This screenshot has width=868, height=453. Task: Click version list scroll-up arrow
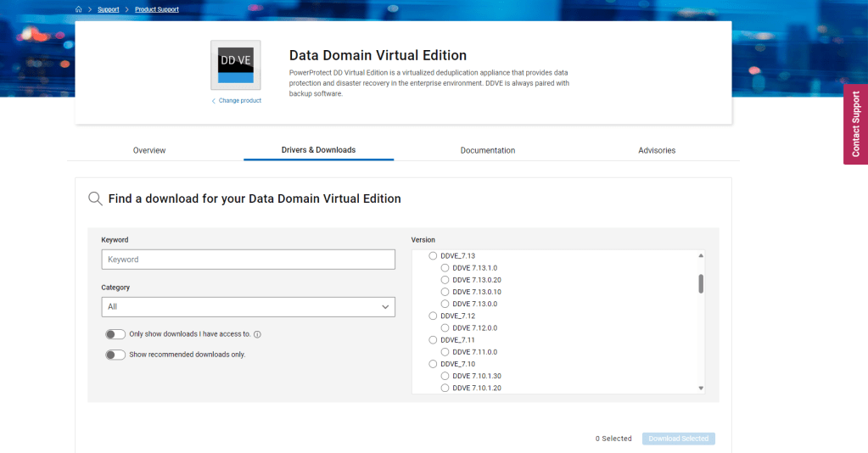pyautogui.click(x=701, y=255)
